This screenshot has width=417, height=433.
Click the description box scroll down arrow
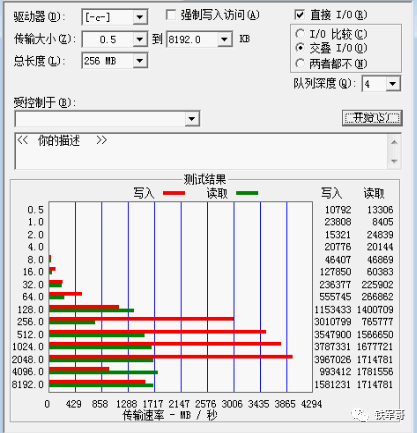coord(394,161)
